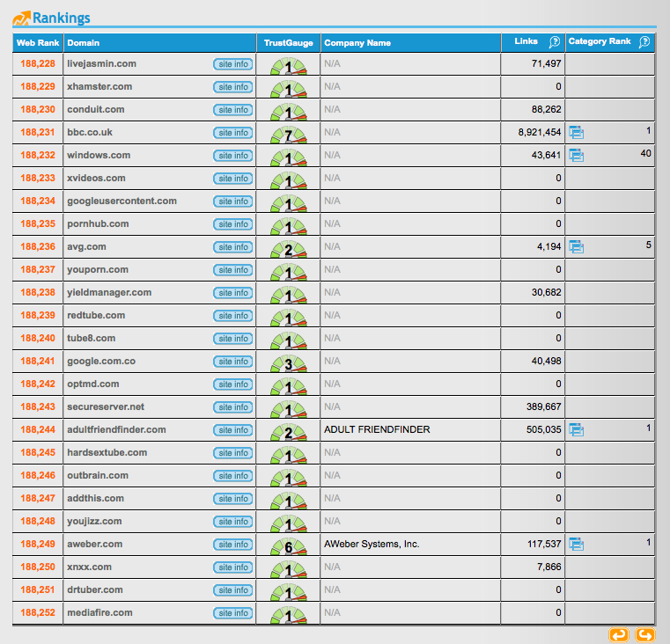Image resolution: width=670 pixels, height=644 pixels.
Task: Click the help icon beside Links header
Action: coord(554,42)
